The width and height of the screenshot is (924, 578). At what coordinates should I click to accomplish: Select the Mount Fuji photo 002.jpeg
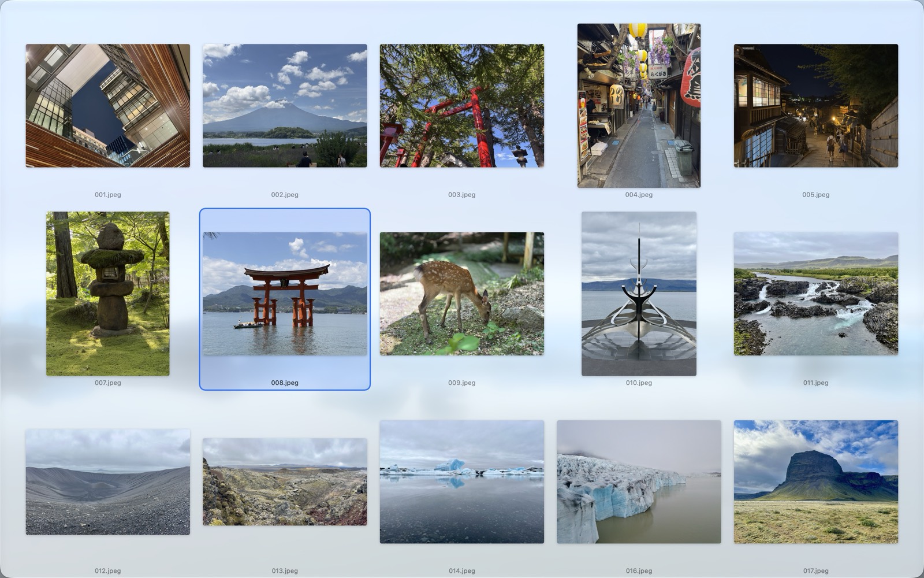coord(285,106)
